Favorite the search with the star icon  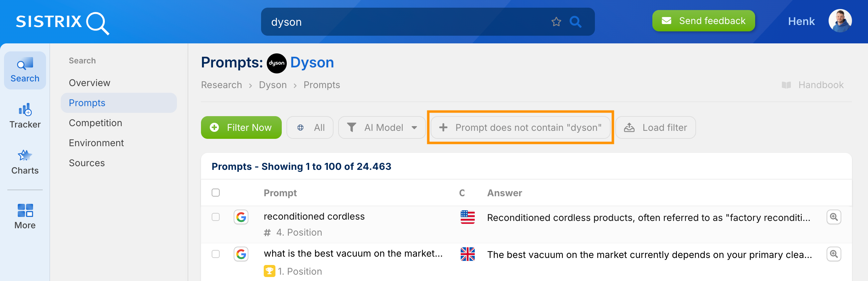tap(556, 22)
